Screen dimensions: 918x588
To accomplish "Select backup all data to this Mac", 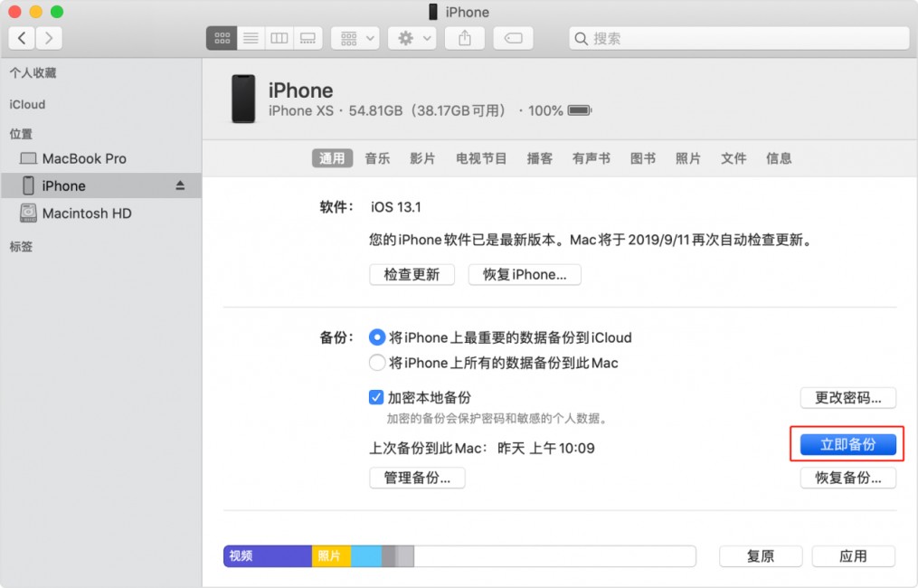I will click(378, 363).
